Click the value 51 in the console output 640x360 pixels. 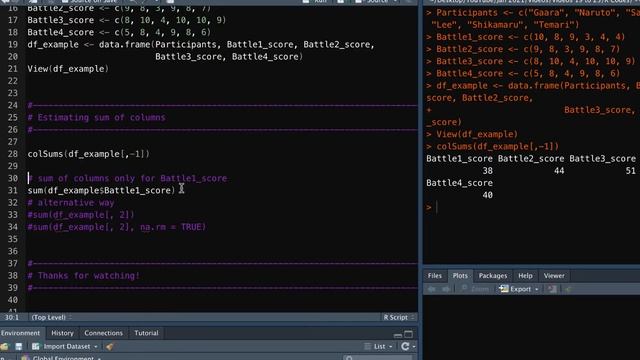pos(631,171)
